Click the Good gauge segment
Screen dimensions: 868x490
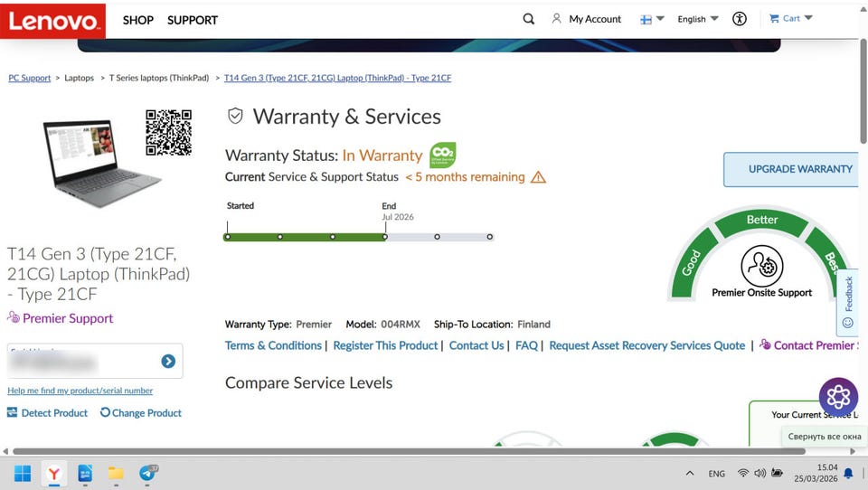click(692, 264)
